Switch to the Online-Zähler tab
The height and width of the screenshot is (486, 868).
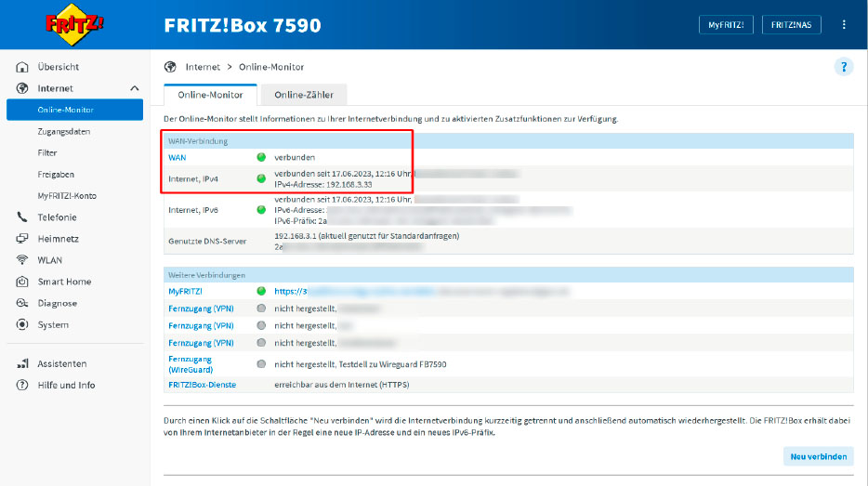click(x=304, y=95)
